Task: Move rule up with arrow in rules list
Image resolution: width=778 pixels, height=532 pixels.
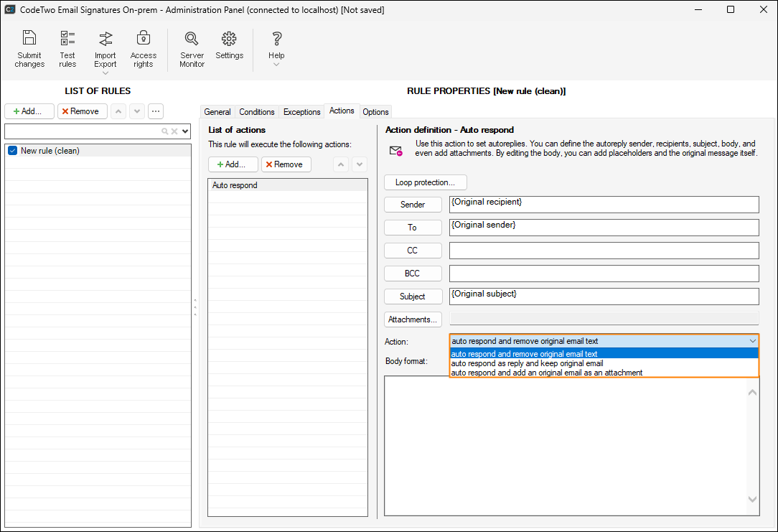Action: [118, 111]
